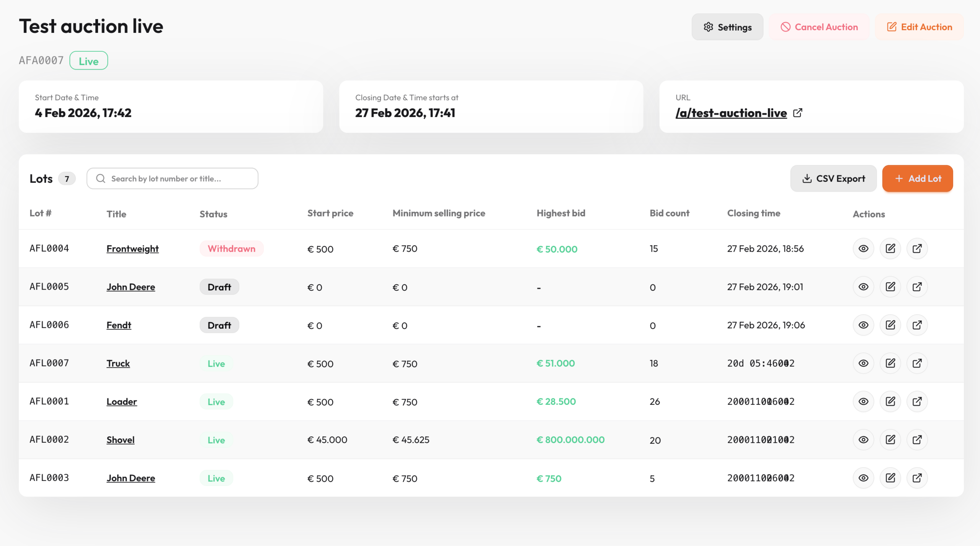This screenshot has width=980, height=546.
Task: Open the Frontweight lot title link
Action: coord(132,249)
